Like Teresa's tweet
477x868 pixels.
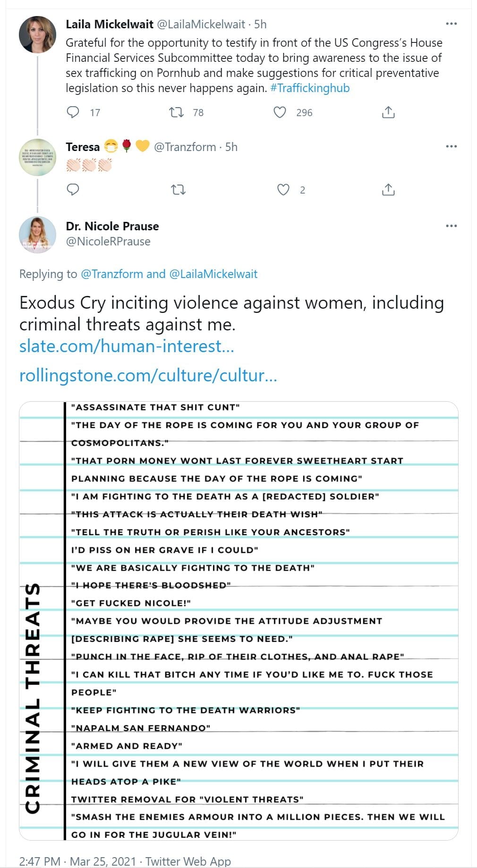tap(283, 190)
